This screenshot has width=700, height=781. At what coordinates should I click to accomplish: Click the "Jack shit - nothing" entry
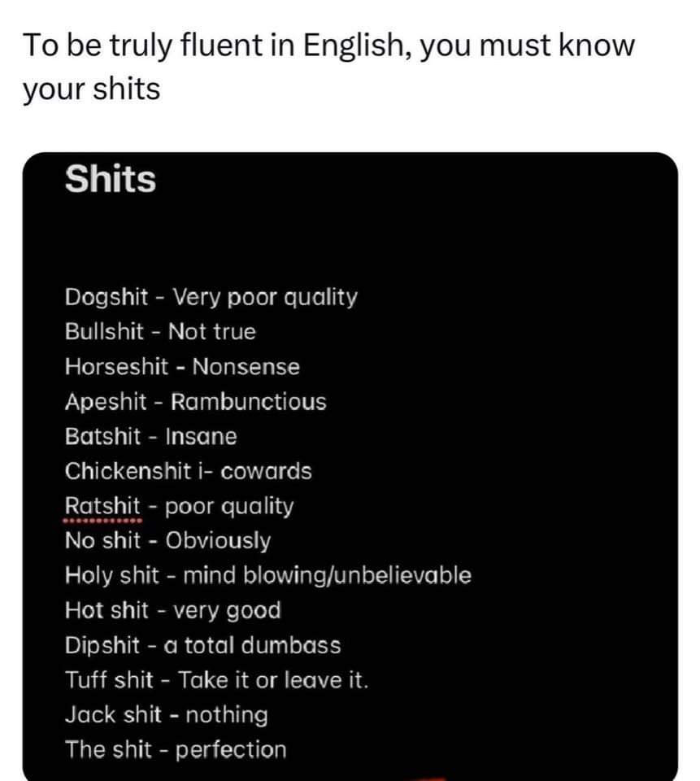click(166, 715)
